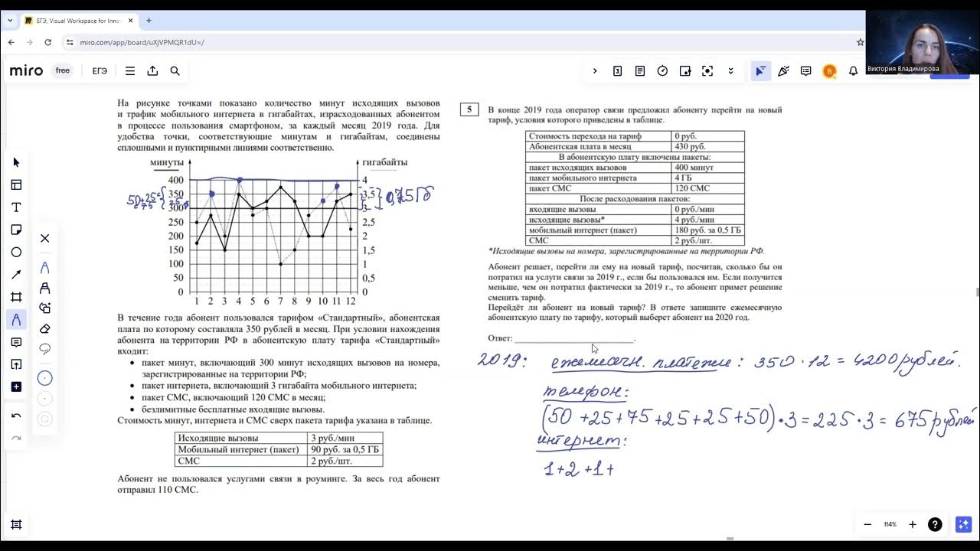The width and height of the screenshot is (980, 551).
Task: Go forward in browser history
Action: click(30, 42)
